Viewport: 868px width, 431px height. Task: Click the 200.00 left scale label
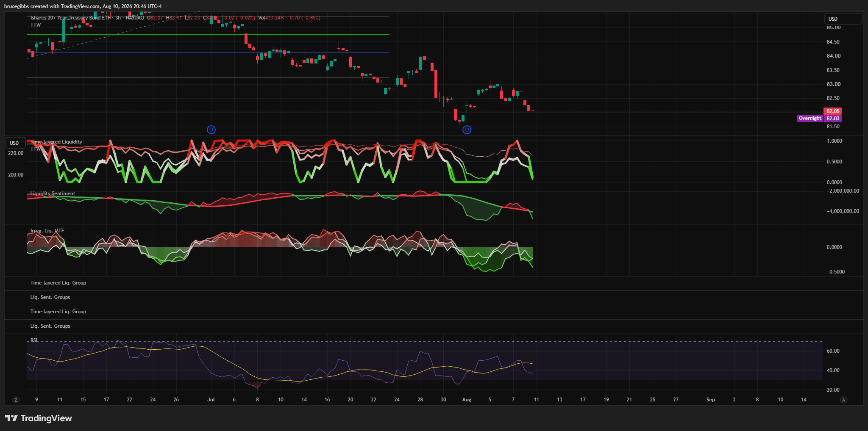(x=16, y=175)
